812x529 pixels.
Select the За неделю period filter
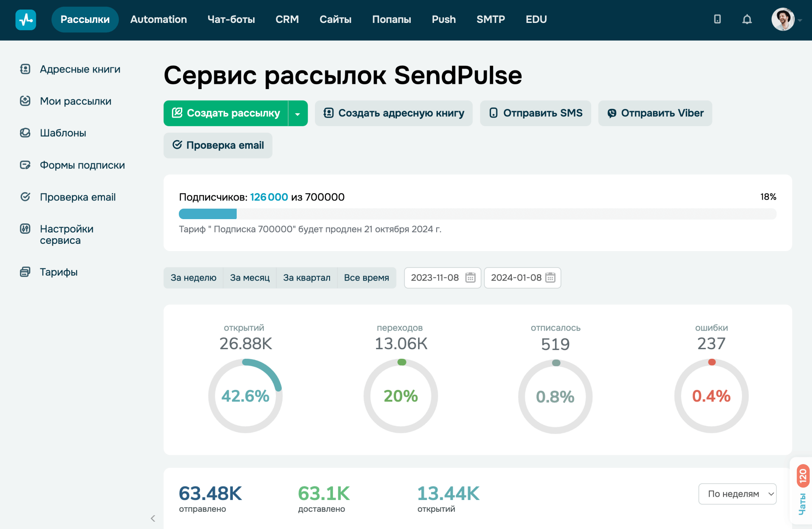click(193, 278)
